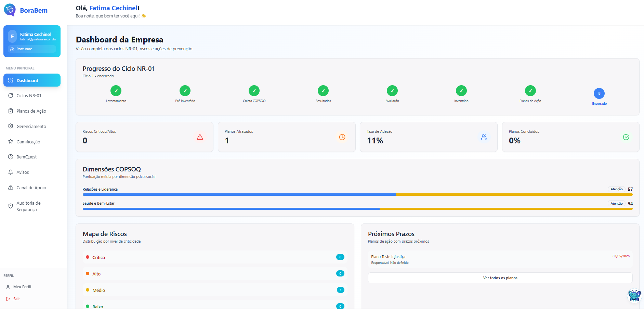Click the Saúde e Bem-Estar progress bar
The image size is (644, 309).
tap(357, 209)
